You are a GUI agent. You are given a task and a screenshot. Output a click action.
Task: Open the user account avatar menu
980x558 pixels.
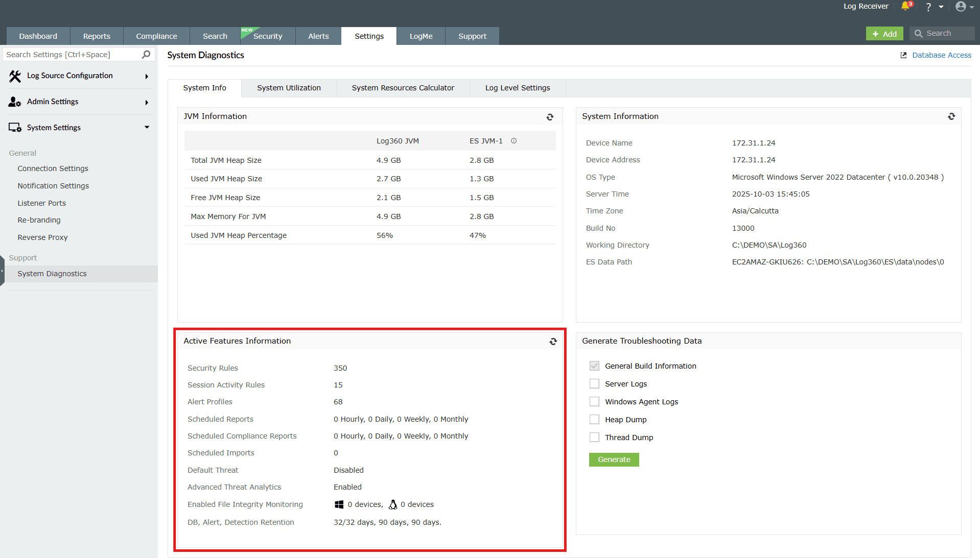(x=961, y=6)
